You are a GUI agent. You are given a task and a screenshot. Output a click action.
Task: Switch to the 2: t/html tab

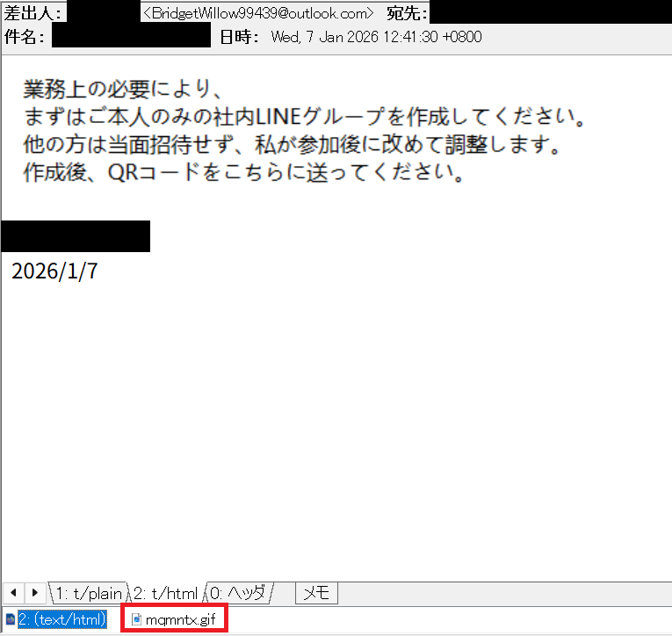point(166,593)
